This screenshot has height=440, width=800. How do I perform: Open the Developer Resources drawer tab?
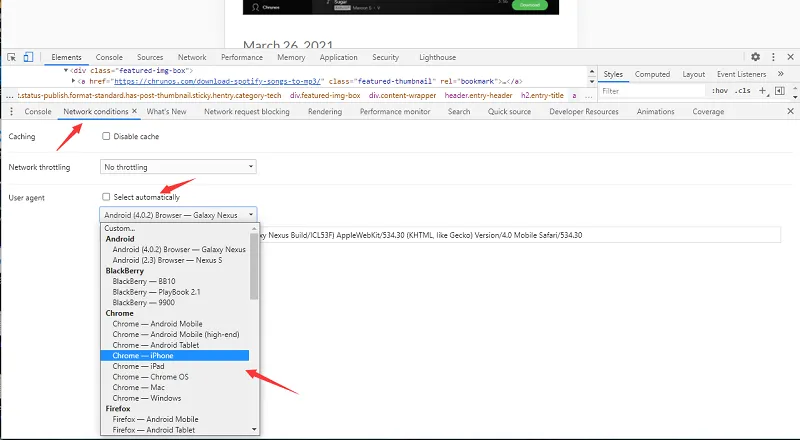coord(584,111)
